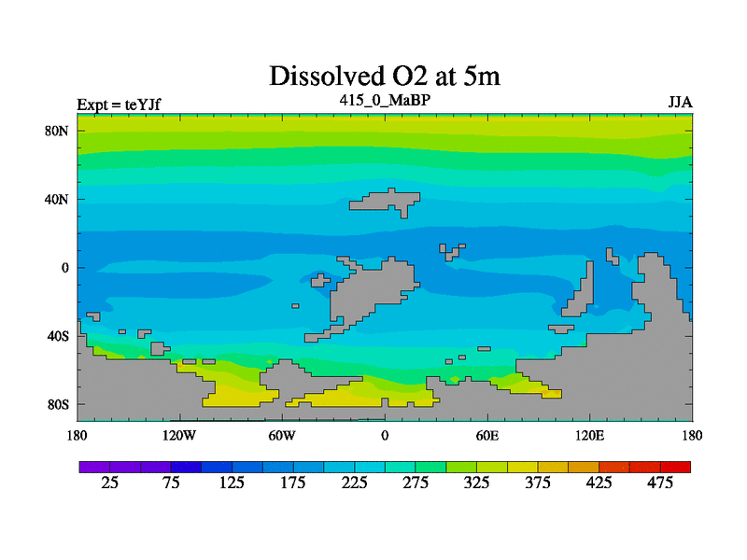Click the "120E" longitude axis label
The image size is (747, 560).
(590, 436)
